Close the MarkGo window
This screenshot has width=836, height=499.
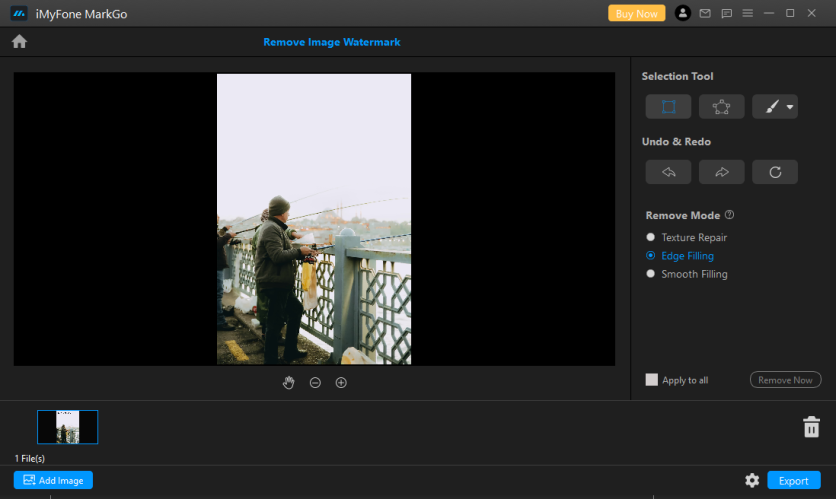coord(811,13)
